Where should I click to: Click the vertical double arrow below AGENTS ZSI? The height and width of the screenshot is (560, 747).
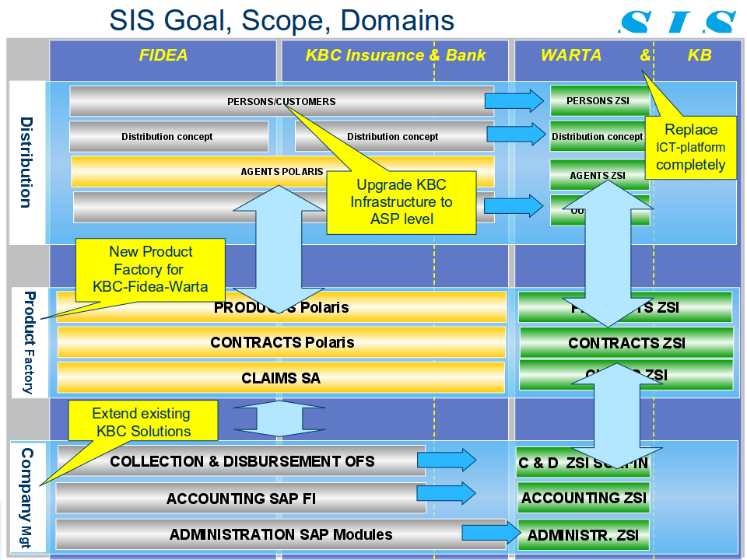point(608,254)
